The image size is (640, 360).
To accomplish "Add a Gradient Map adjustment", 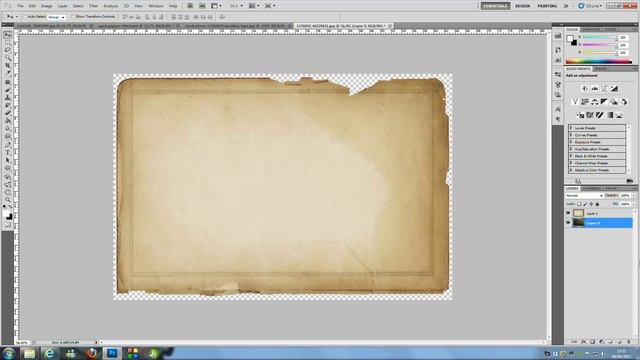I will pos(610,116).
